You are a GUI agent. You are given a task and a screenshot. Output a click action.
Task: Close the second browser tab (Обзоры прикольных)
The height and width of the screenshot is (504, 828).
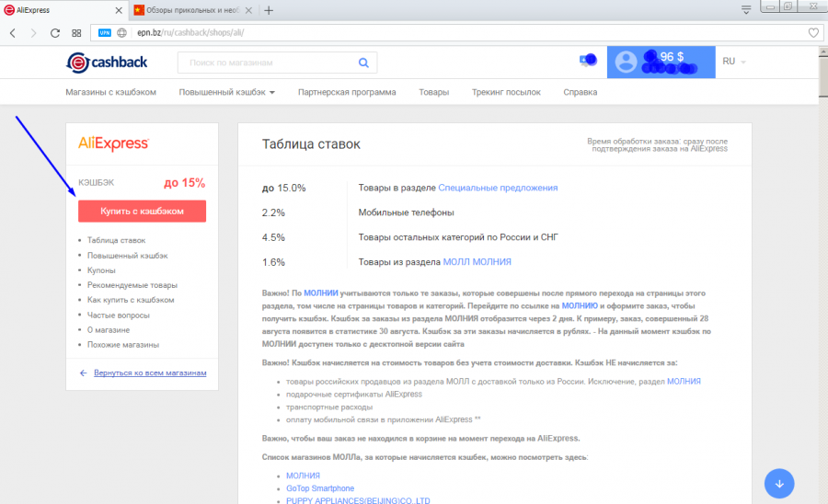point(248,10)
